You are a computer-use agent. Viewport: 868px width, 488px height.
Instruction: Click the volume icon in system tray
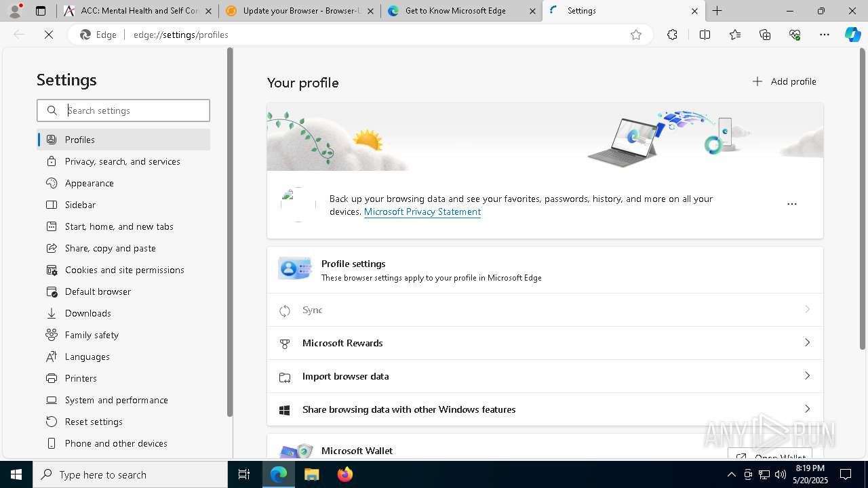pyautogui.click(x=781, y=474)
